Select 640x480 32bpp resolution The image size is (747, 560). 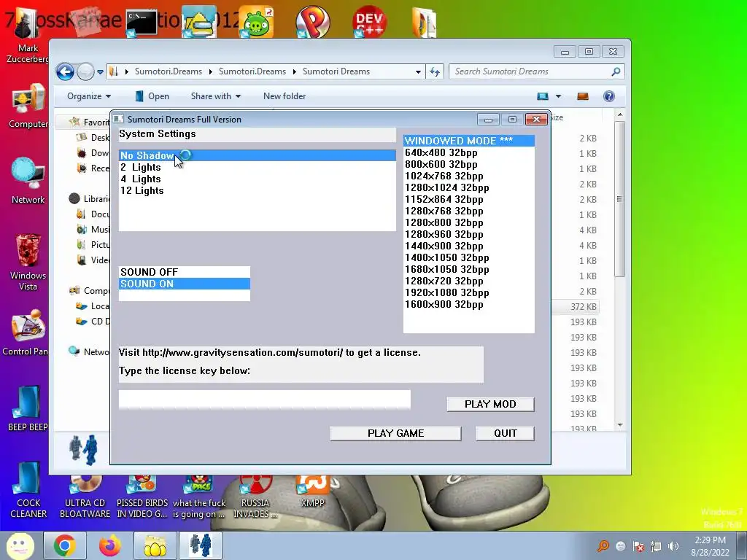469,153
